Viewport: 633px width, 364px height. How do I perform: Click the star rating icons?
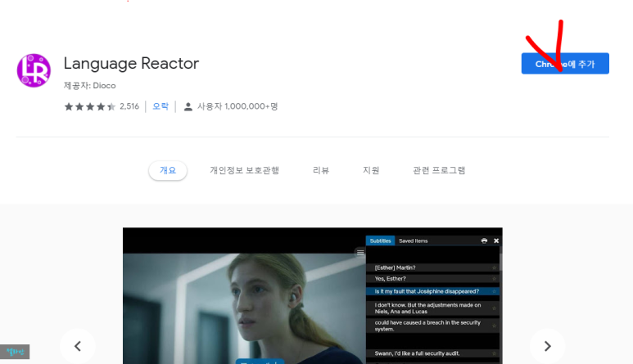click(89, 106)
